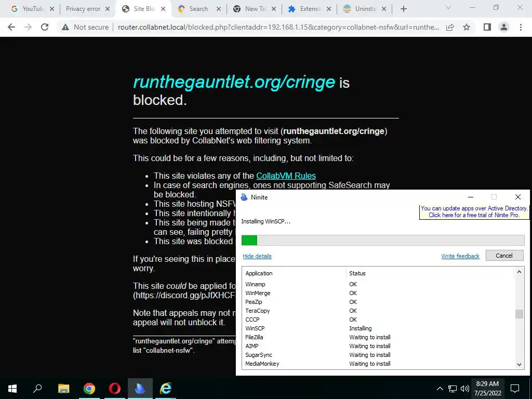
Task: Select the CCCP row
Action: pos(378,320)
